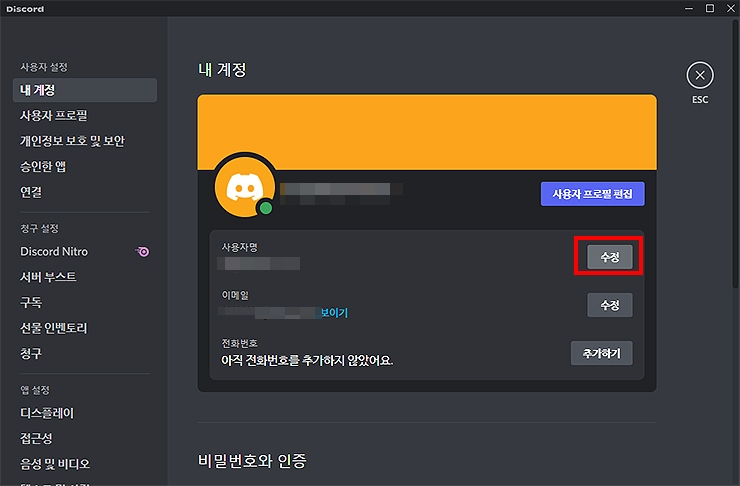
Task: Click the 사용자 설정 section label
Action: pos(44,67)
